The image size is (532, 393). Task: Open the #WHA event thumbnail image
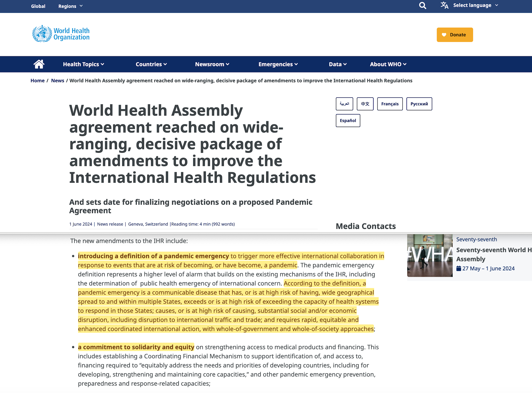(x=430, y=255)
